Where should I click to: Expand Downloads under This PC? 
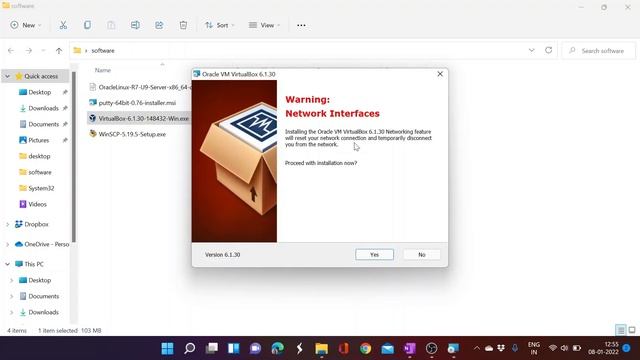point(11,312)
